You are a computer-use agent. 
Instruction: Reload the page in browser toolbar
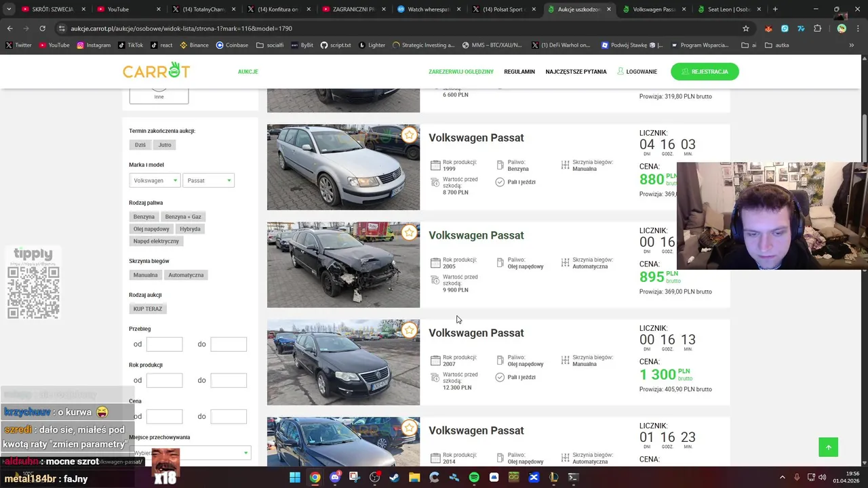point(42,28)
